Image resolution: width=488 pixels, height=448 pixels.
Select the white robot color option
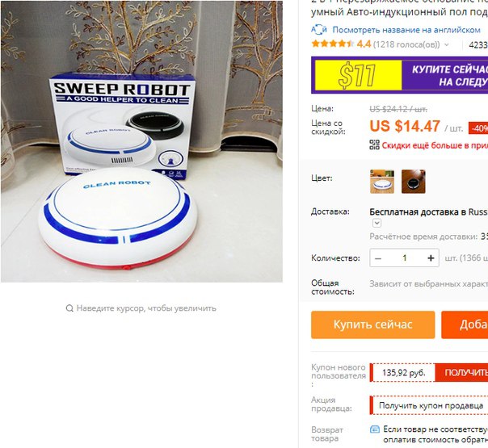coord(382,182)
